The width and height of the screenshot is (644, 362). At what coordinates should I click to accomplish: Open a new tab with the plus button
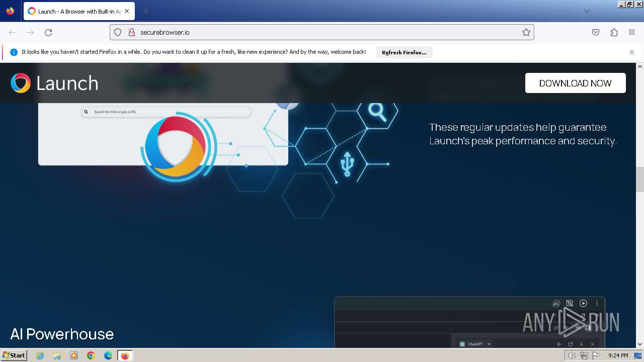(x=145, y=11)
